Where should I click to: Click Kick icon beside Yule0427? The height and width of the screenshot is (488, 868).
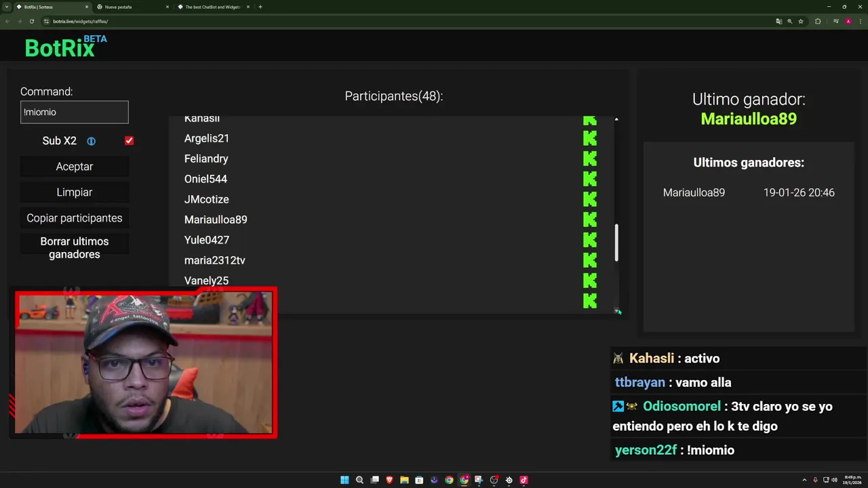pos(590,240)
